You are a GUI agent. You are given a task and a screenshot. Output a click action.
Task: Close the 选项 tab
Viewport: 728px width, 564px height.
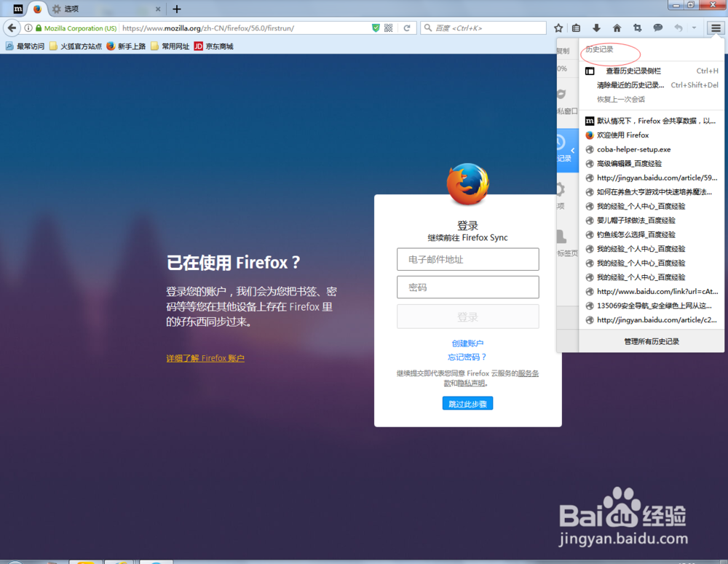pyautogui.click(x=158, y=9)
